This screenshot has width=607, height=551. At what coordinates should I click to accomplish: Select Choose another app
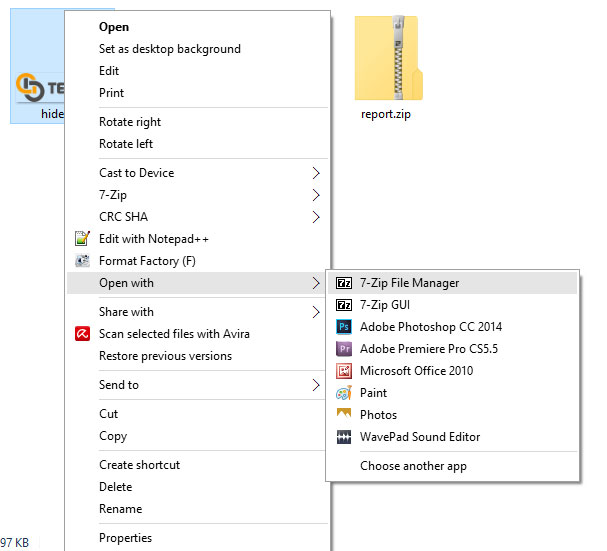pyautogui.click(x=453, y=466)
